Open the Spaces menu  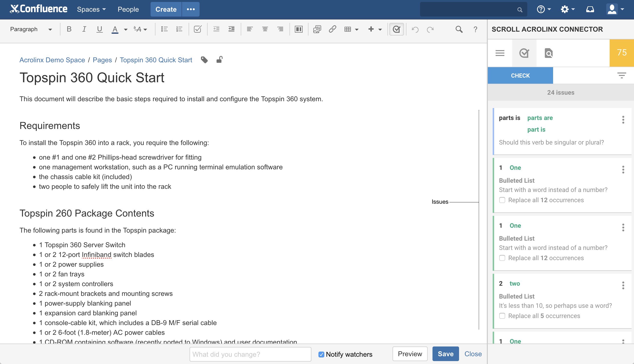91,9
